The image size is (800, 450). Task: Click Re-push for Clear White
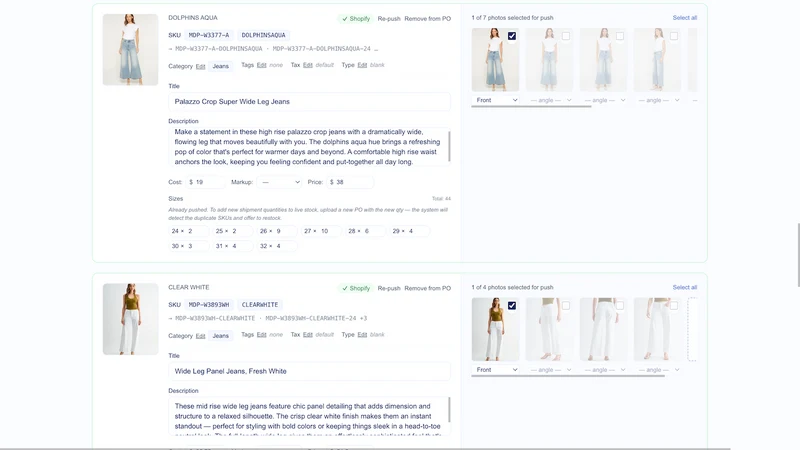pyautogui.click(x=389, y=288)
